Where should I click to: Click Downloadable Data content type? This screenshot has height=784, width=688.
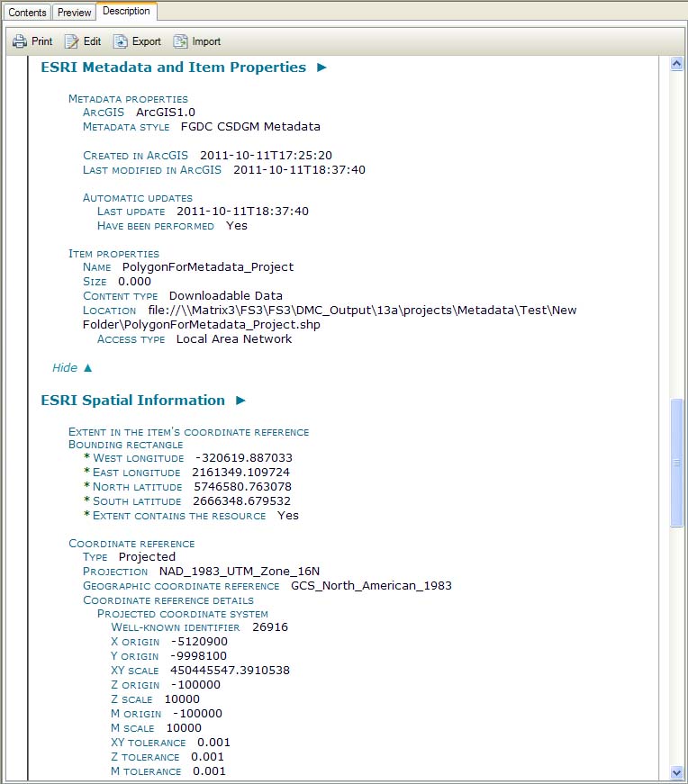pyautogui.click(x=226, y=296)
